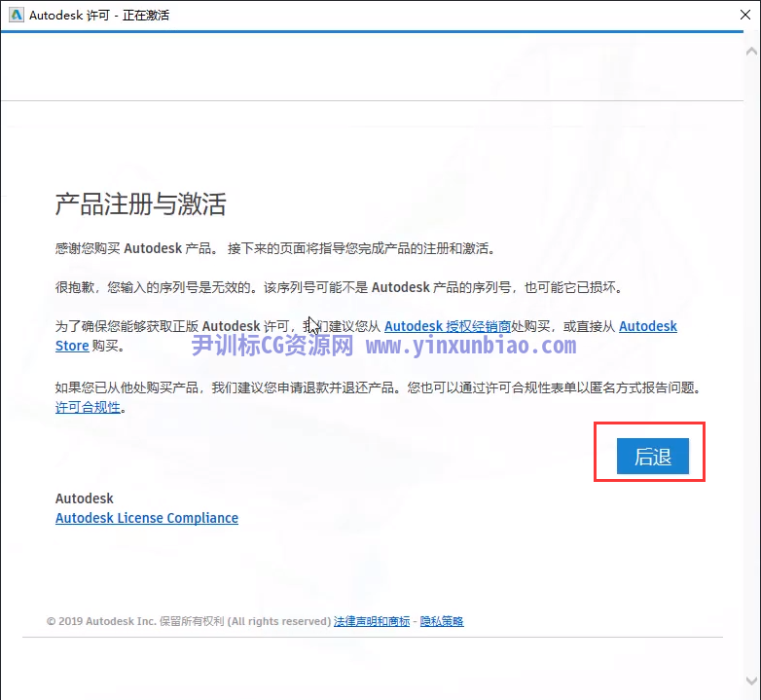Close the Autodesk 许可 activation window
This screenshot has height=700, width=761.
[x=745, y=15]
